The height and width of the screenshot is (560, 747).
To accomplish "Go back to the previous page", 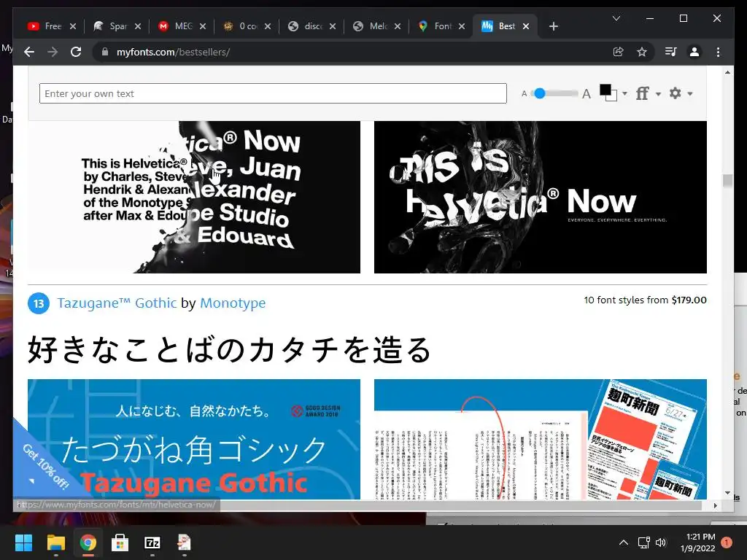I will click(x=29, y=52).
